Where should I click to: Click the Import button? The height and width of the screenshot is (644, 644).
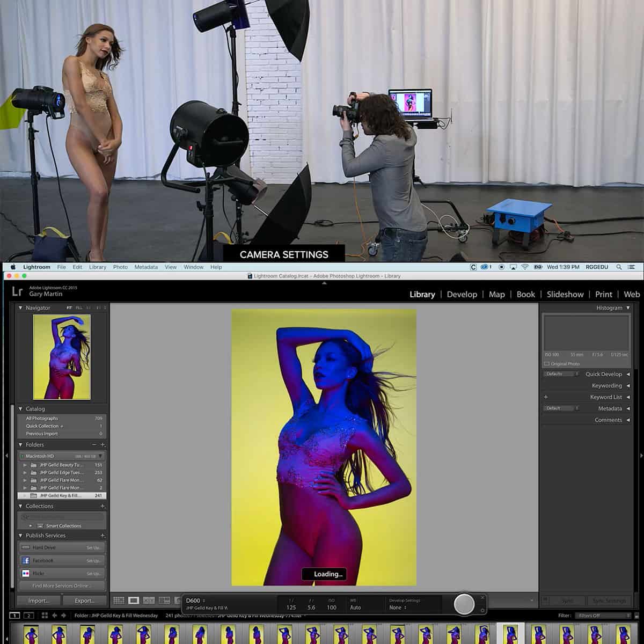click(x=38, y=601)
